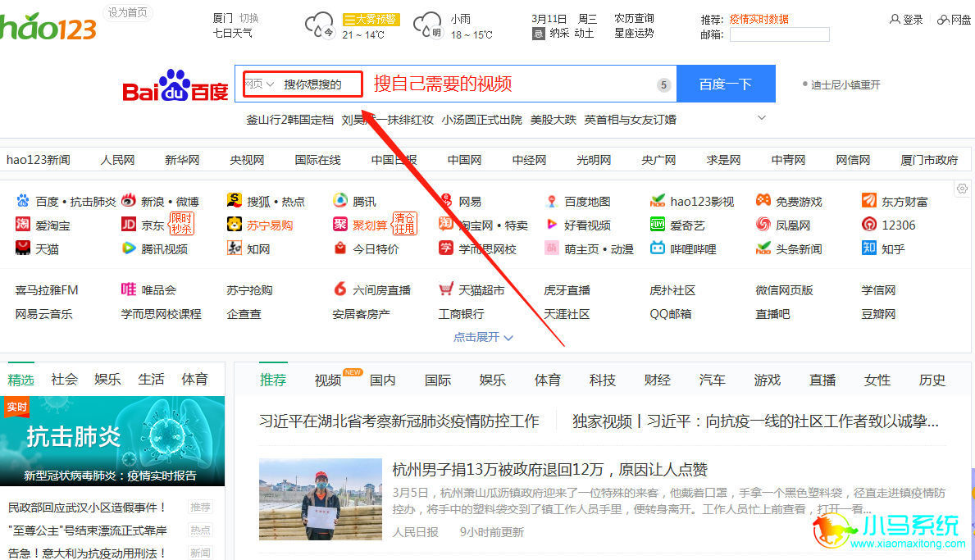Open the 豆瓣网 link
This screenshot has width=975, height=560.
(878, 314)
